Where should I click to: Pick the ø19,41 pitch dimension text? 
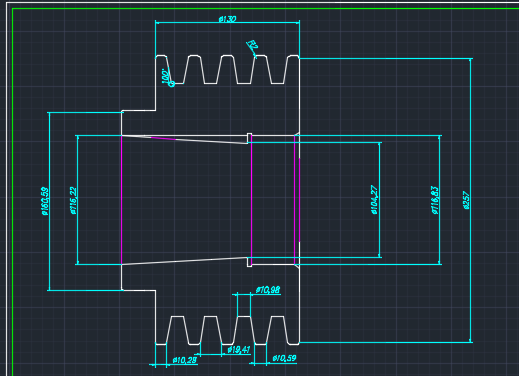point(239,350)
